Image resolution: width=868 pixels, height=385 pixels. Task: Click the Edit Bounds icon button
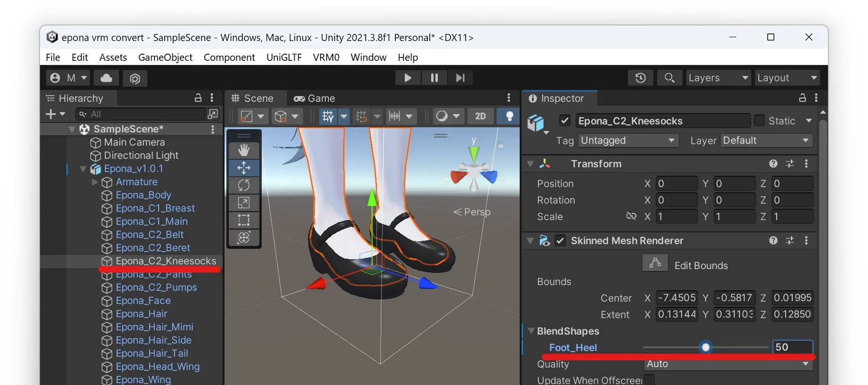(x=655, y=263)
